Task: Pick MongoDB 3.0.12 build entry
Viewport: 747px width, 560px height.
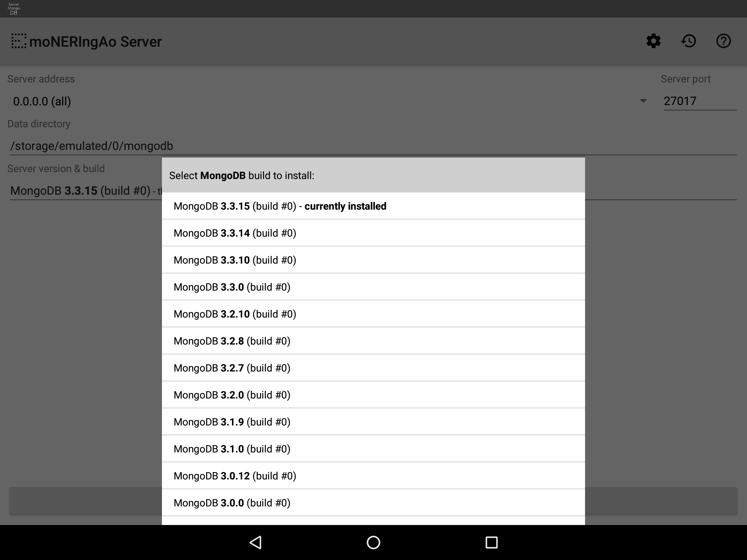Action: tap(373, 476)
